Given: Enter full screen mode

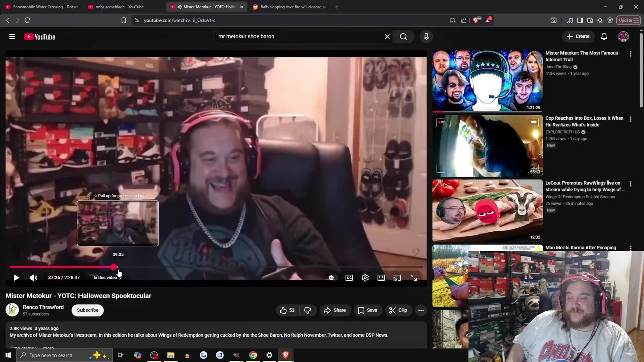Looking at the screenshot, I should (414, 278).
